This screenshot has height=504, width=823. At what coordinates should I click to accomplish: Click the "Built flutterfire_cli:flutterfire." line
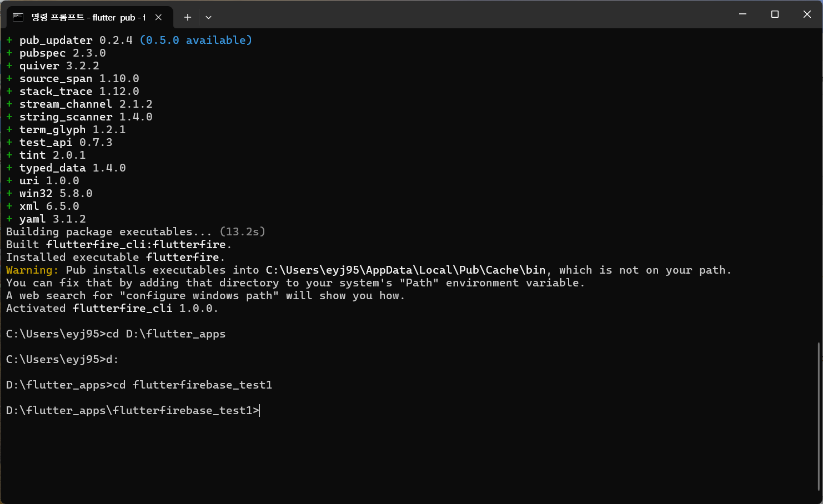pyautogui.click(x=119, y=244)
